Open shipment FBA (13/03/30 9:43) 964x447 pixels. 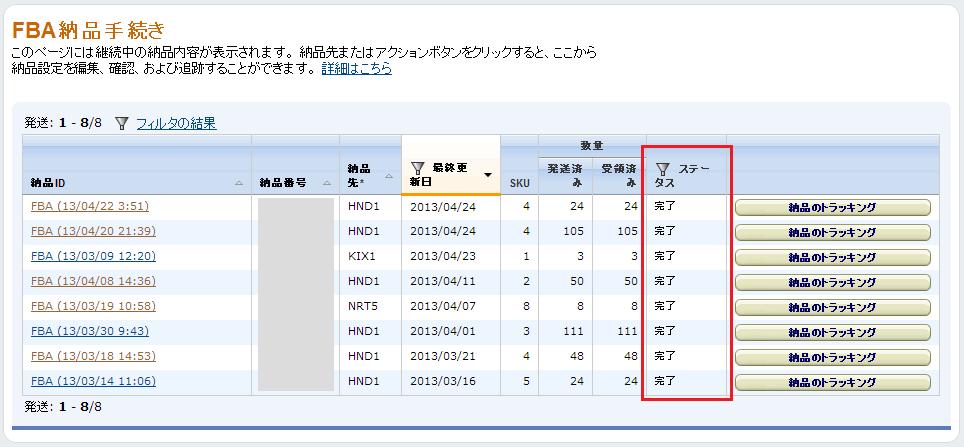click(90, 332)
